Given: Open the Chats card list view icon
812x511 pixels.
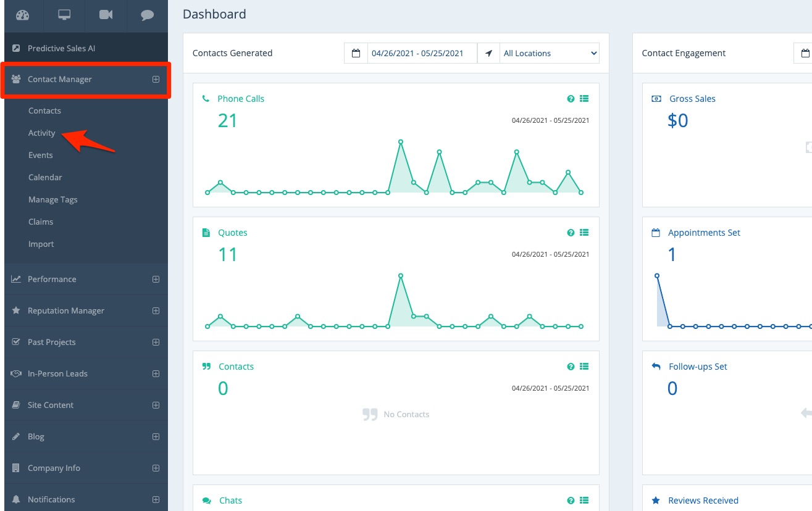Looking at the screenshot, I should pos(584,501).
